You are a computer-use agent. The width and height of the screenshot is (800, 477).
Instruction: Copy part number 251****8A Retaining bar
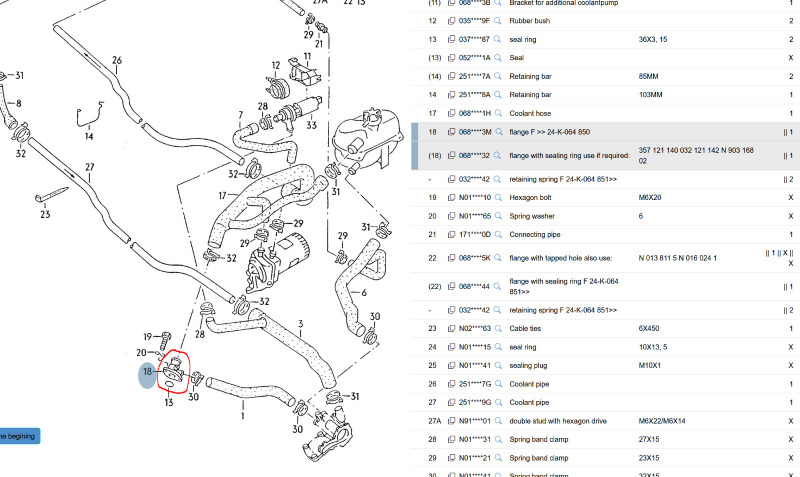click(452, 95)
